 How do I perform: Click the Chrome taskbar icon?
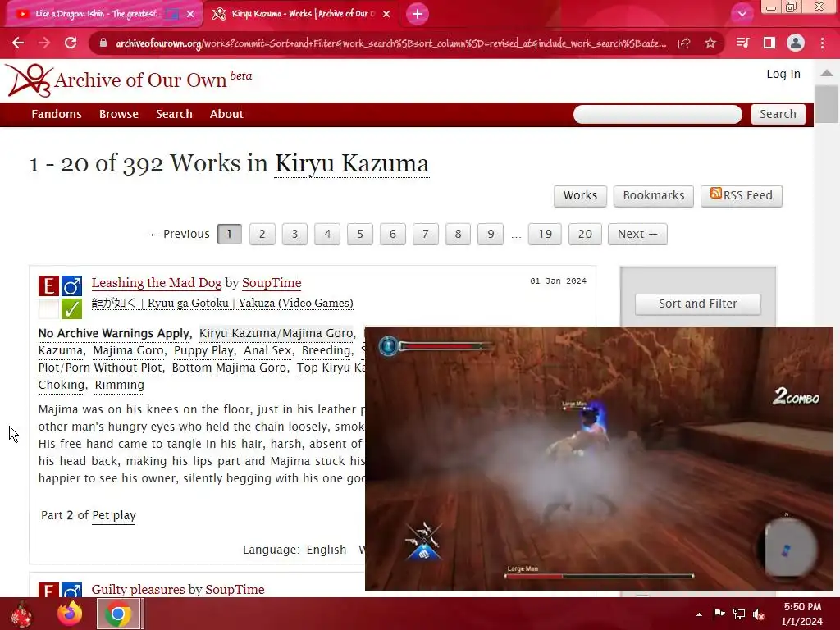pyautogui.click(x=118, y=614)
